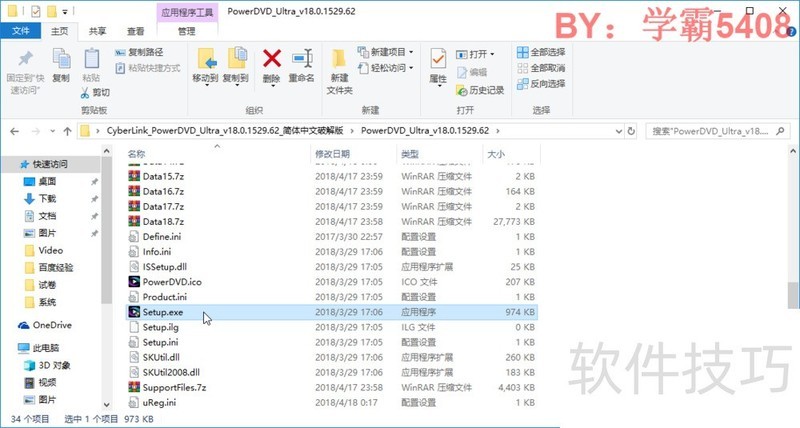Viewport: 800px width, 428px height.
Task: Click the navigation pane down scroll arrow
Action: (x=106, y=405)
